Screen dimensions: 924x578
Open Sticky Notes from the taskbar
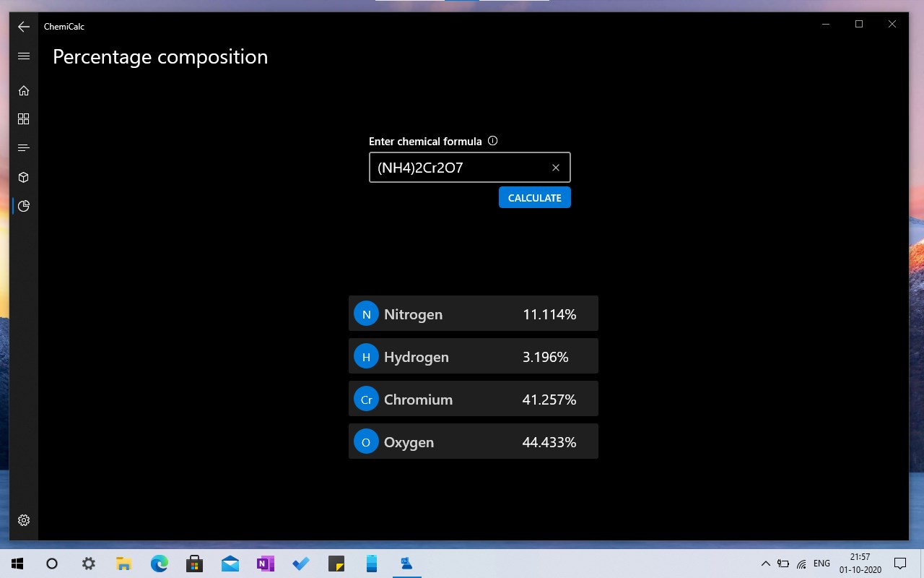336,564
